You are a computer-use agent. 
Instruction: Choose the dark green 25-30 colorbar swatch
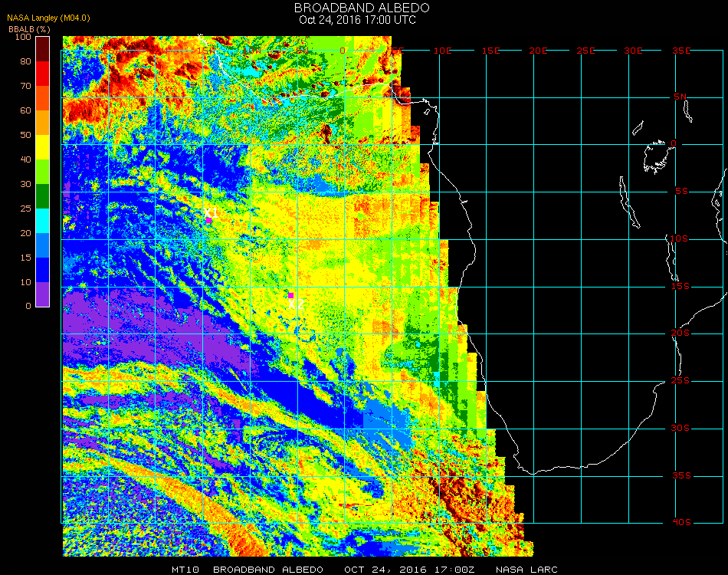(43, 196)
